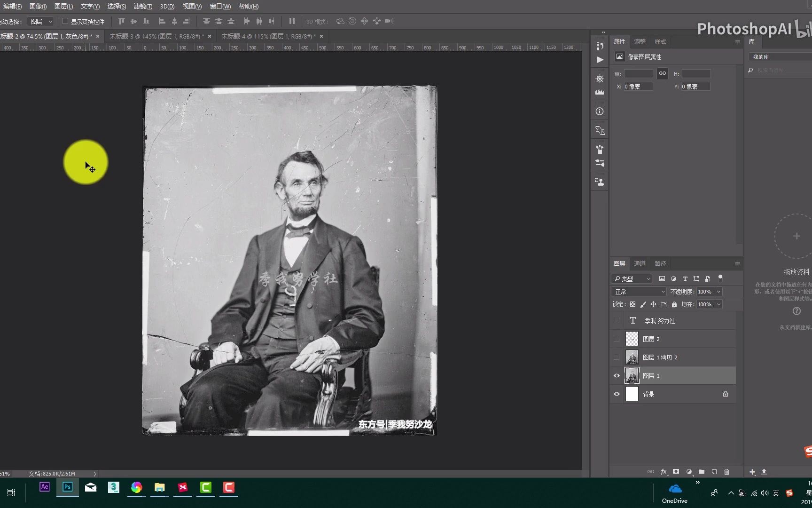Viewport: 812px width, 508px height.
Task: Expand the fill slider arrow
Action: pyautogui.click(x=718, y=304)
